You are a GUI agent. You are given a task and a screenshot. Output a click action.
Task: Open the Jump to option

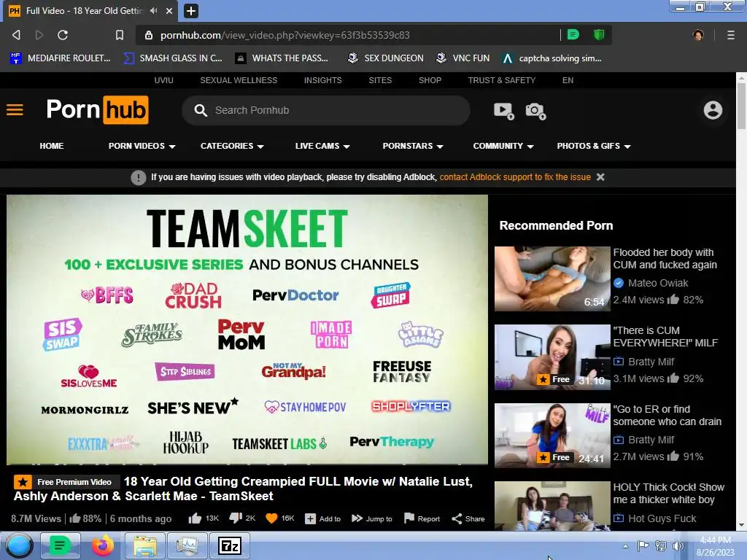point(371,518)
